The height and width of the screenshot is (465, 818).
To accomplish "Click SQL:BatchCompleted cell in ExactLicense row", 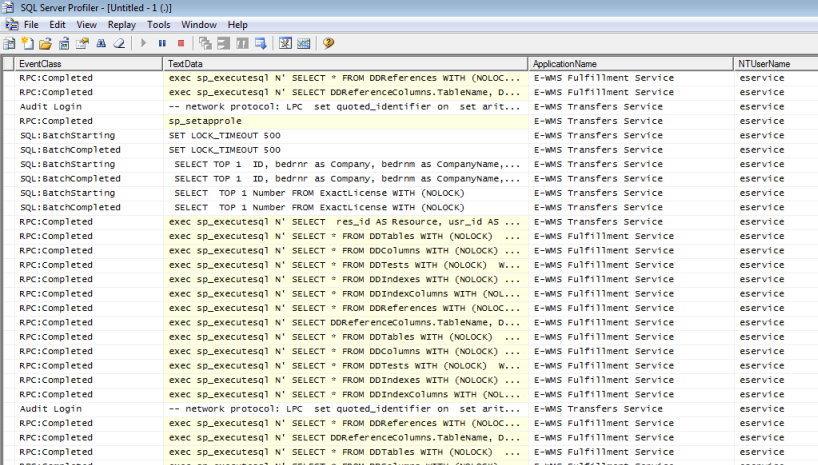I will tap(88, 207).
